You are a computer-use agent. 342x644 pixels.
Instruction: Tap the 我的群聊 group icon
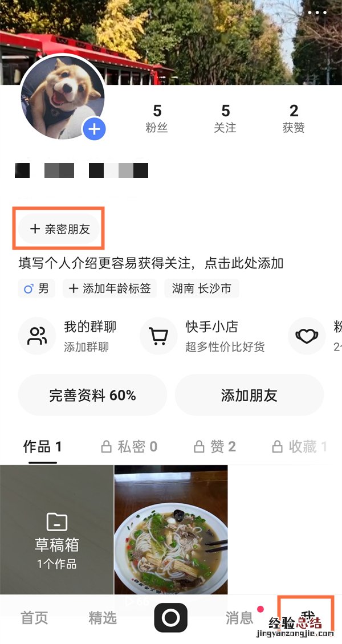coord(37,336)
